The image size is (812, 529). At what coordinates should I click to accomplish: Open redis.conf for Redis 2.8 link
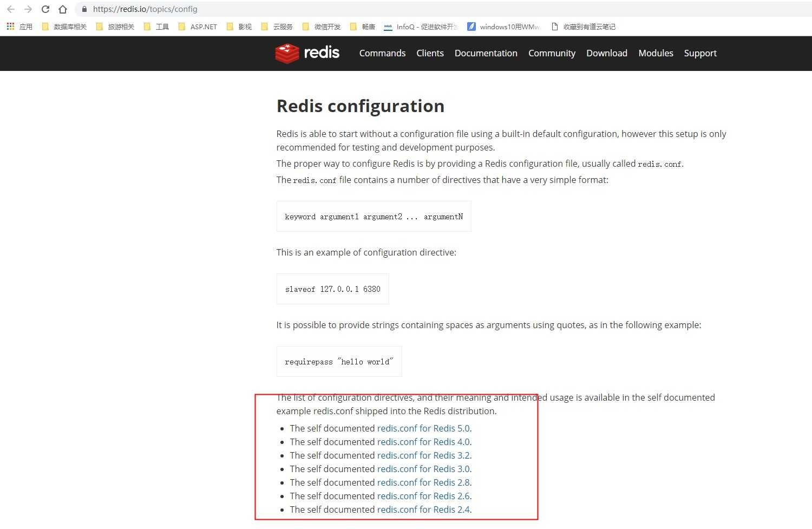pyautogui.click(x=423, y=482)
